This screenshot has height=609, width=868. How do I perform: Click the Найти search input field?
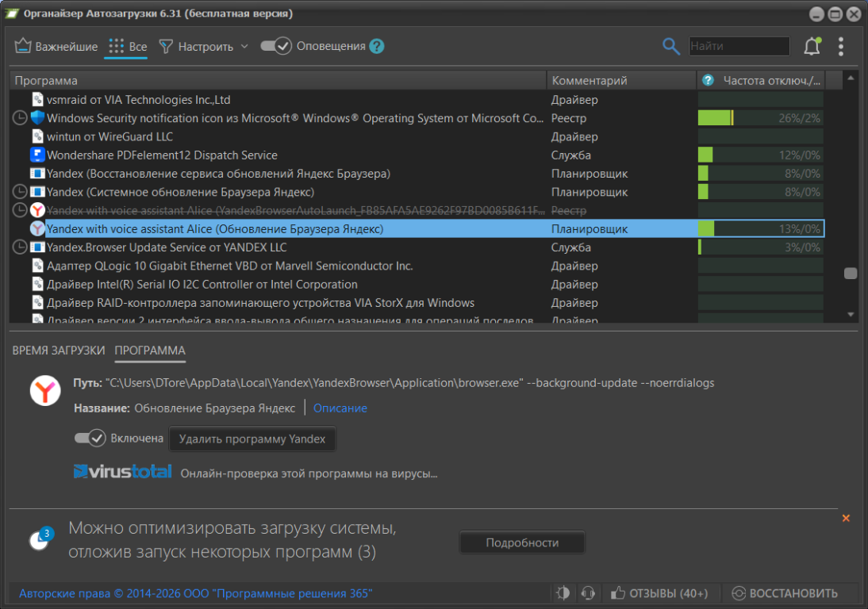739,47
